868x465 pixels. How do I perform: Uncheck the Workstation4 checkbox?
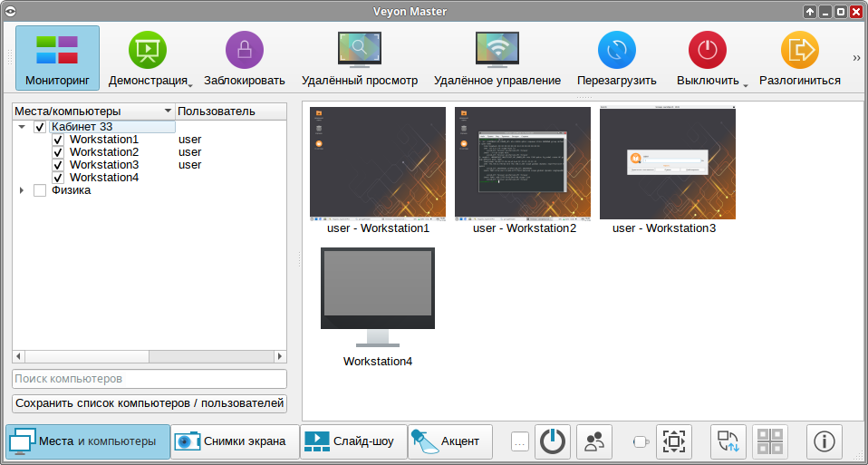pos(58,179)
